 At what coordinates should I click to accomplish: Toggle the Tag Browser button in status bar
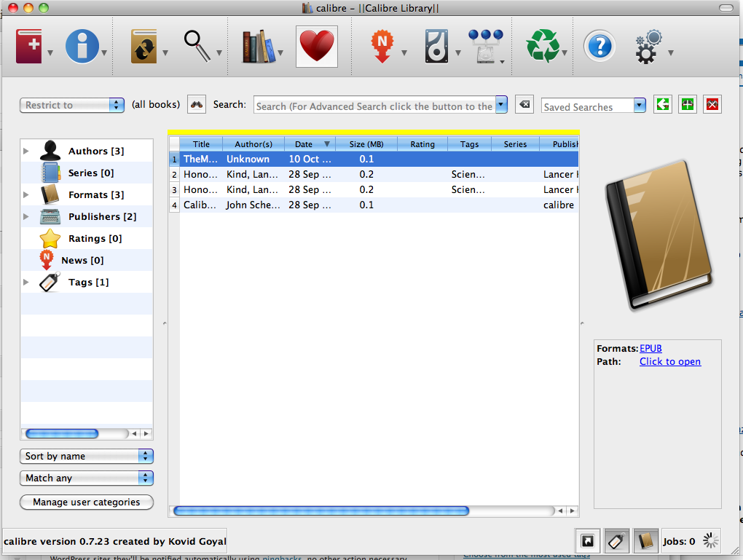click(x=616, y=540)
